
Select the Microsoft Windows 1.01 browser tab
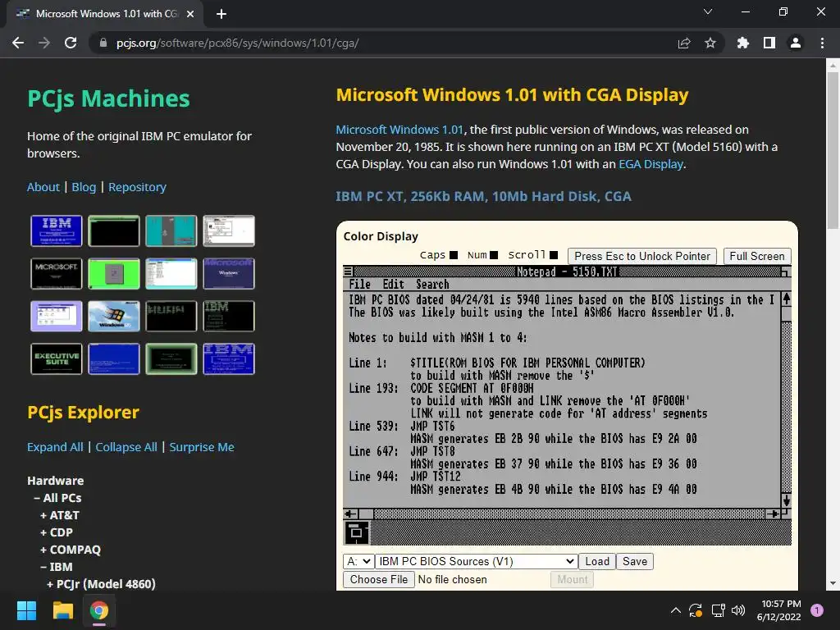coord(105,14)
